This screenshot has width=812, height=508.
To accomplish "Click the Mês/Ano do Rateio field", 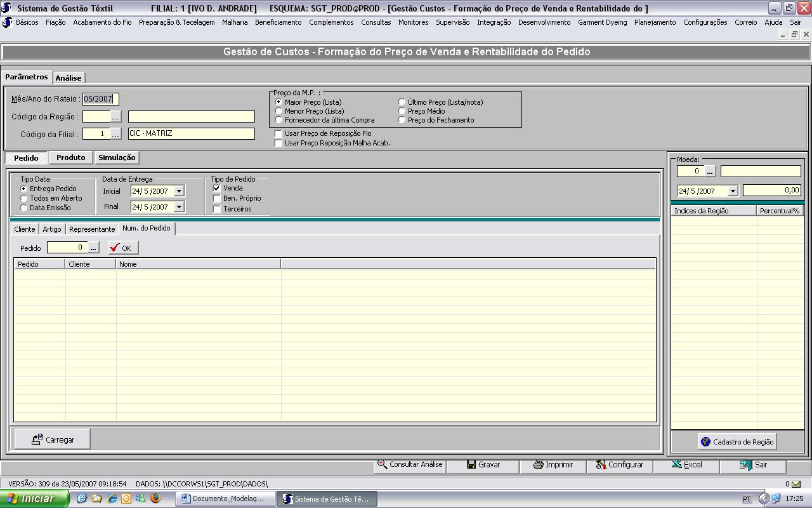I will tap(100, 99).
